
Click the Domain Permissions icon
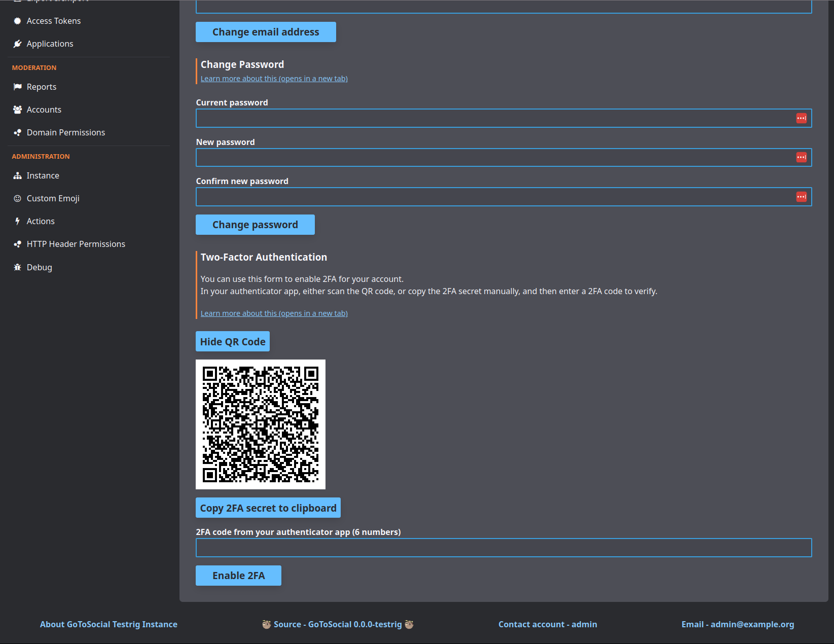pos(17,132)
